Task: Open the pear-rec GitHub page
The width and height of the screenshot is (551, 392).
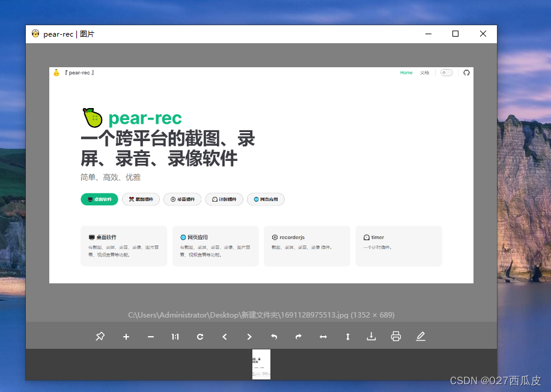Action: pyautogui.click(x=467, y=72)
